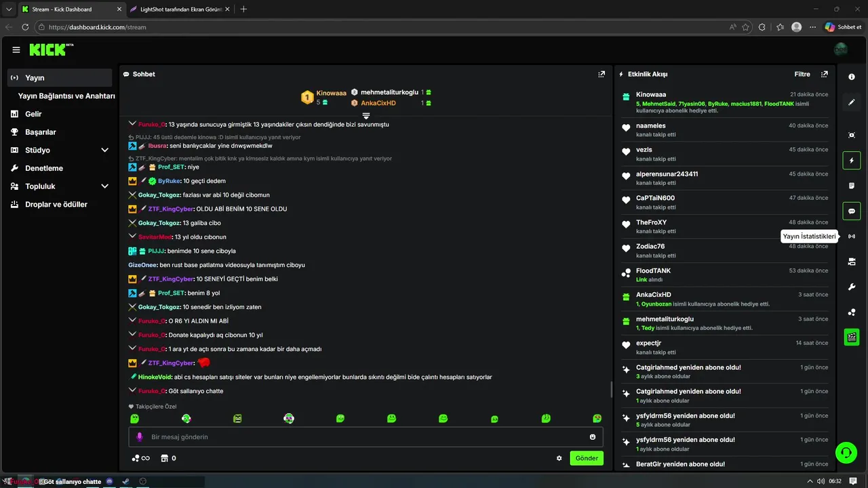Click username HinokeVoid in chat
The height and width of the screenshot is (488, 868).
(155, 377)
